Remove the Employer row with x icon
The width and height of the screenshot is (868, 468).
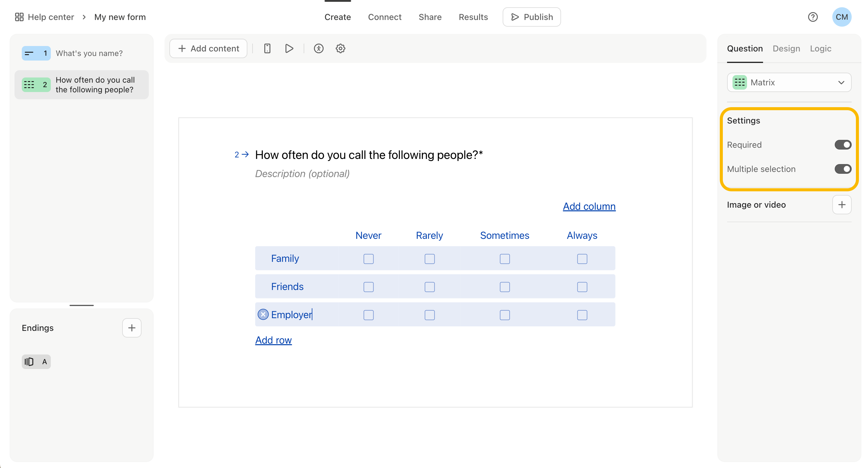pos(263,314)
